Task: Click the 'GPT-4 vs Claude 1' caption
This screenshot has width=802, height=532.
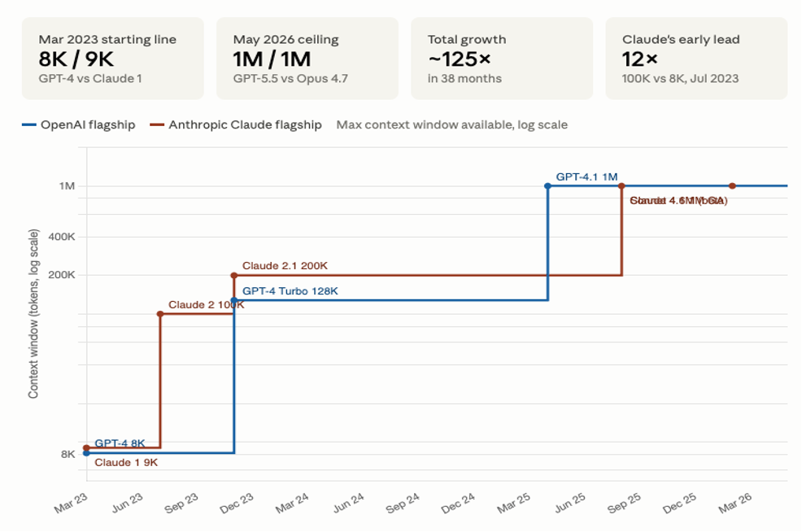Action: point(90,78)
